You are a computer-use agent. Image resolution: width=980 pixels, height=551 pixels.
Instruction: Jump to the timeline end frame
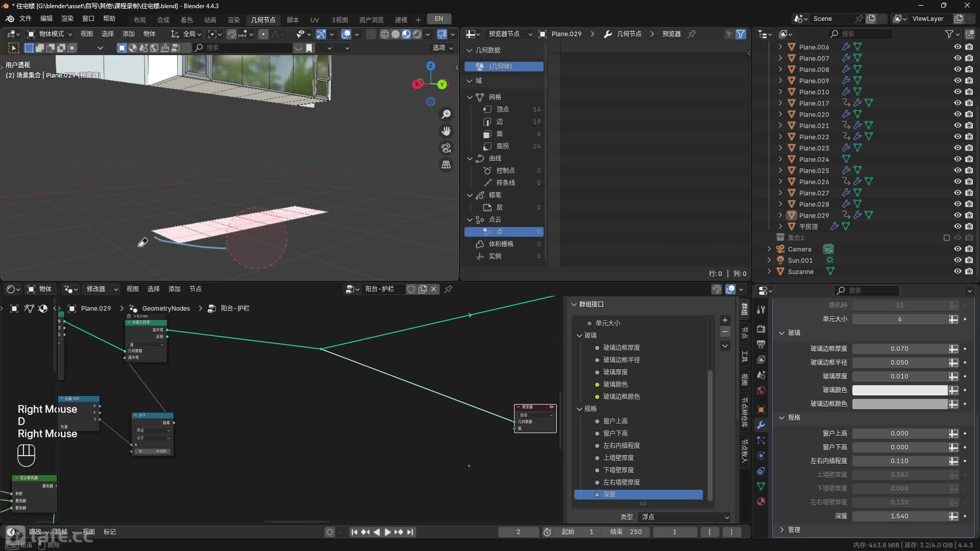tap(410, 532)
